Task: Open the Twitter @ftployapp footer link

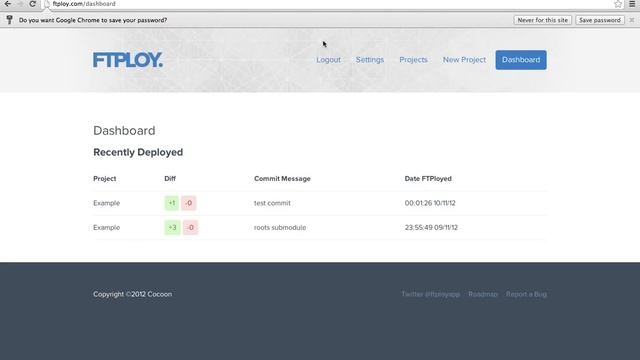Action: 431,294
